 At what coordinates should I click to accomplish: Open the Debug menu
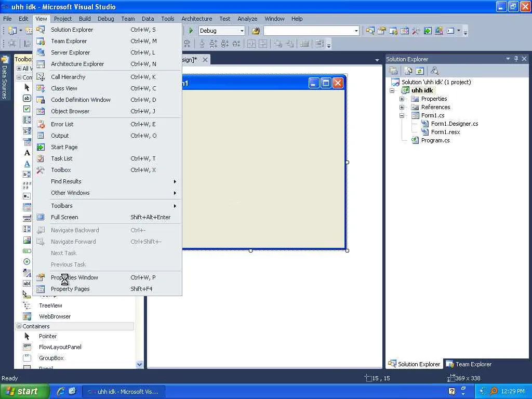pyautogui.click(x=106, y=19)
